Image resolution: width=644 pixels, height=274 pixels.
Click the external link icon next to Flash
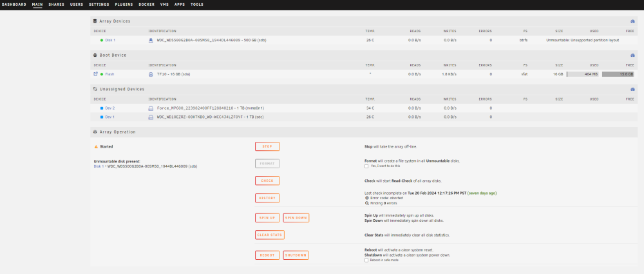click(96, 74)
